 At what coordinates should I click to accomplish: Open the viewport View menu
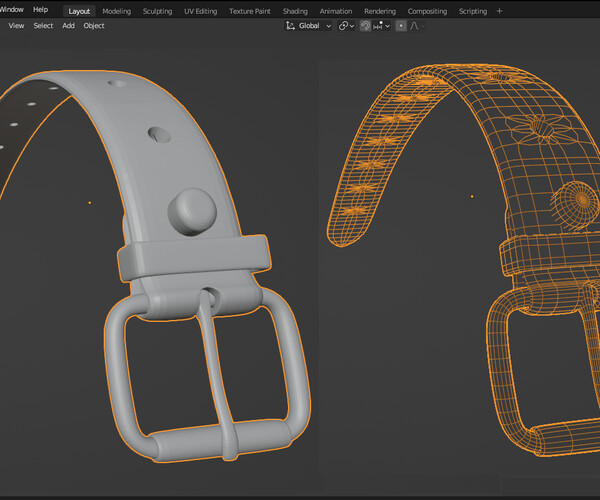tap(16, 26)
